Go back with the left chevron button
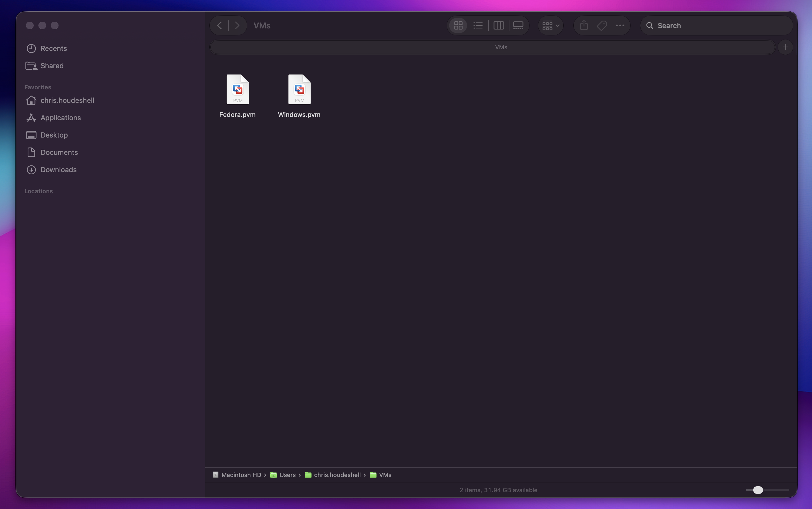This screenshot has width=812, height=509. tap(219, 25)
